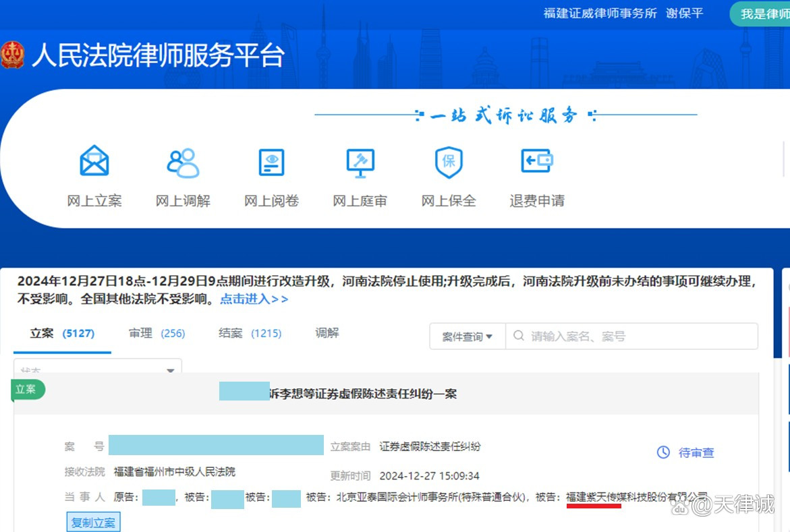Open the 结案 (1215) tab
790x532 pixels.
click(x=250, y=333)
